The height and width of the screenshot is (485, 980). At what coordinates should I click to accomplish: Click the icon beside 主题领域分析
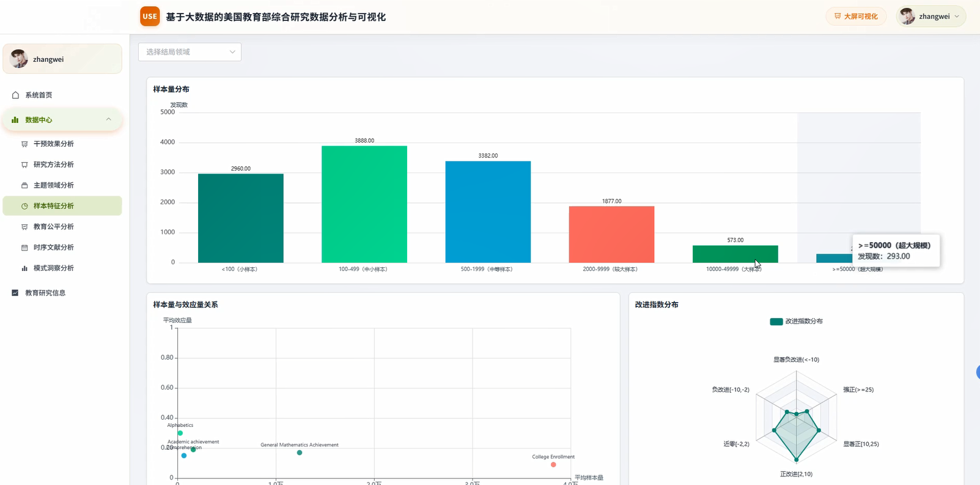(x=24, y=185)
